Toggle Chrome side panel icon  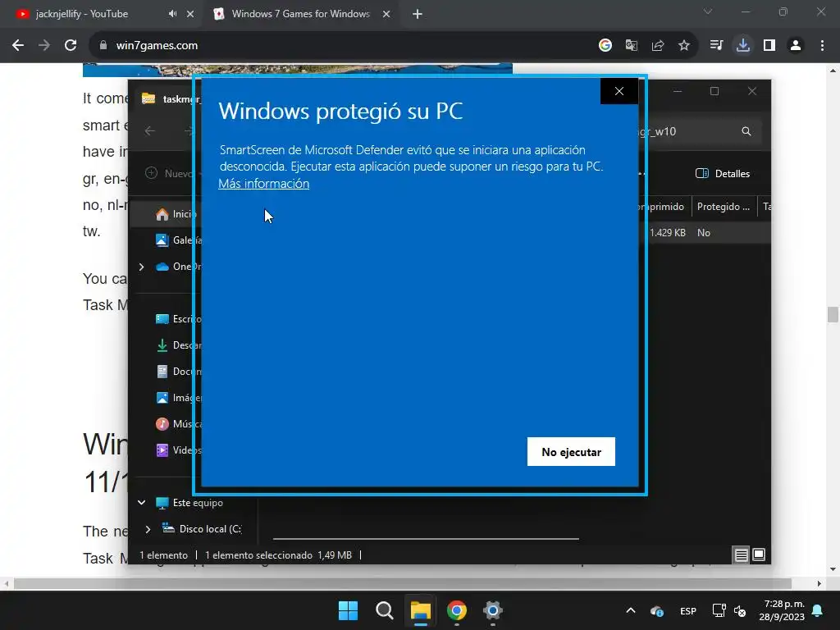[769, 46]
